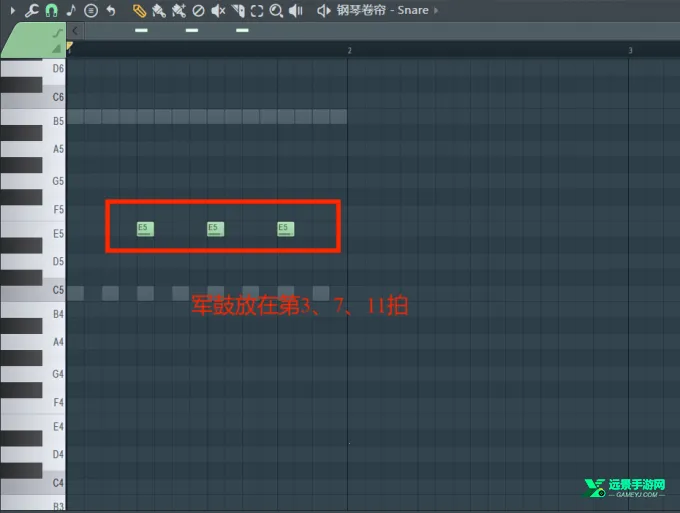
Task: Click the E4 piano key
Action: point(33,427)
